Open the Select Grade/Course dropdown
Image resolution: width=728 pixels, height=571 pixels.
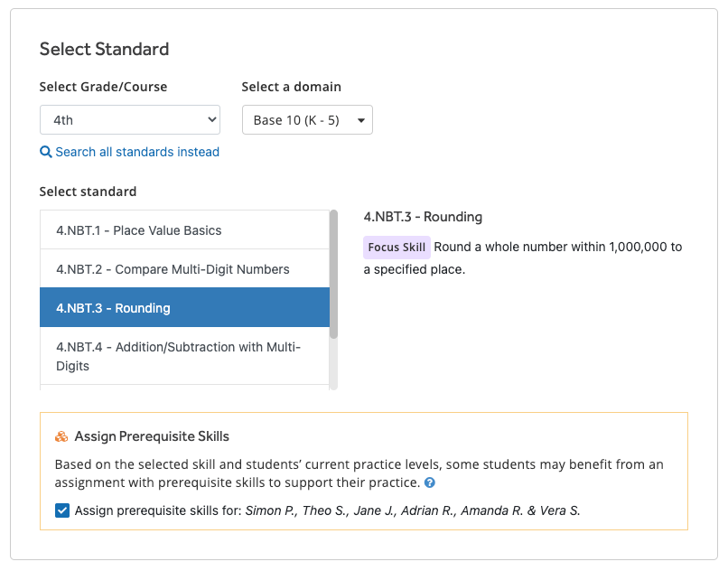click(129, 119)
